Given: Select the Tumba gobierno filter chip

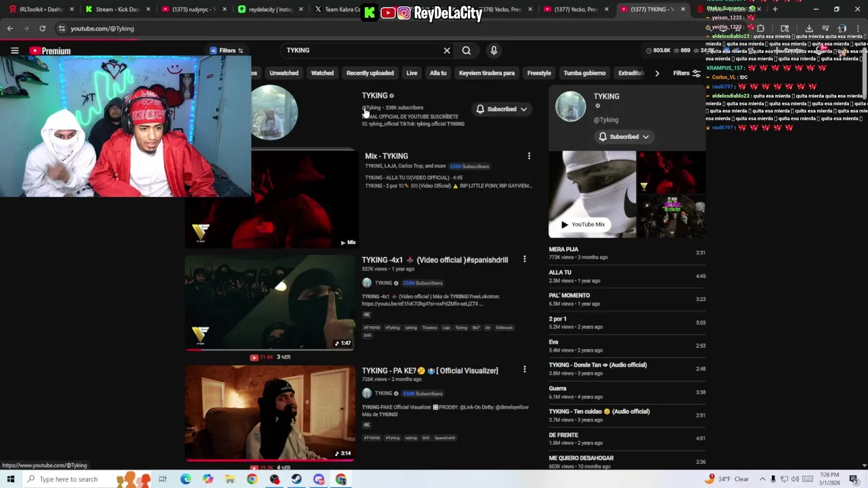Looking at the screenshot, I should pos(585,73).
